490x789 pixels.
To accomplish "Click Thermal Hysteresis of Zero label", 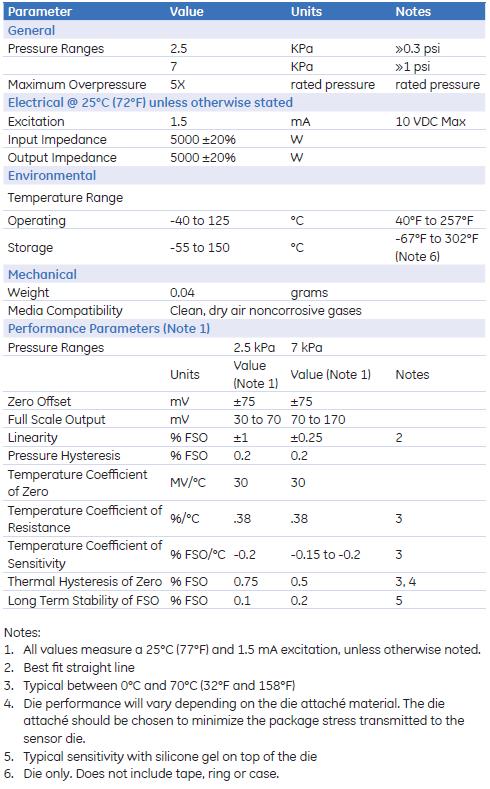I will [x=85, y=582].
